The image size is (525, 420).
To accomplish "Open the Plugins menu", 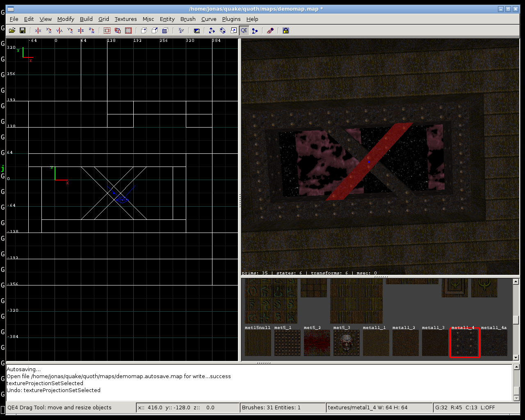I will pyautogui.click(x=231, y=19).
